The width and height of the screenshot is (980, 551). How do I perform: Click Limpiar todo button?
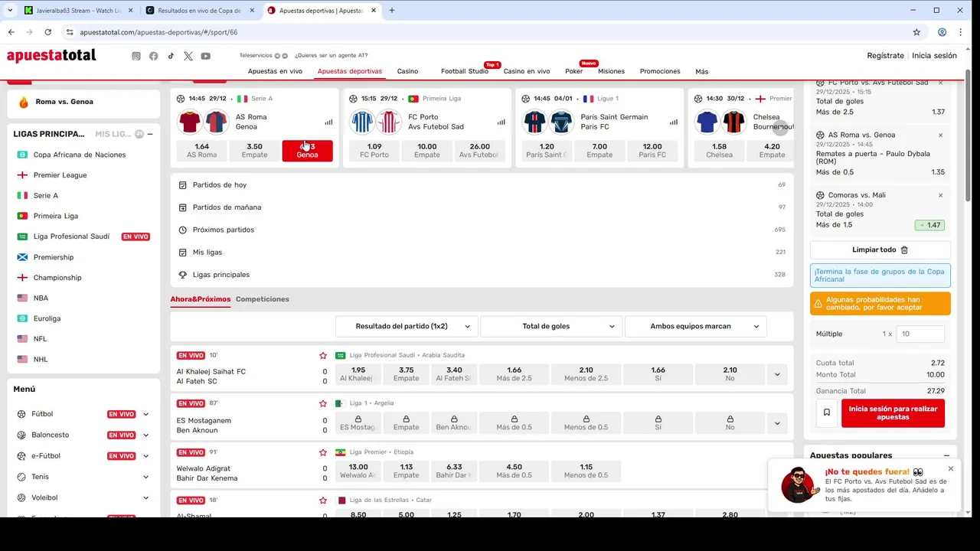(x=880, y=249)
